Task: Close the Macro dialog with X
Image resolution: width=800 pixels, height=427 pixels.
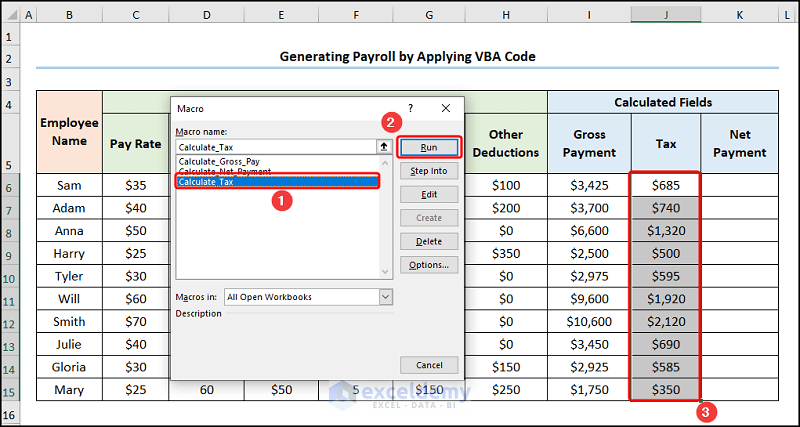Action: click(446, 107)
